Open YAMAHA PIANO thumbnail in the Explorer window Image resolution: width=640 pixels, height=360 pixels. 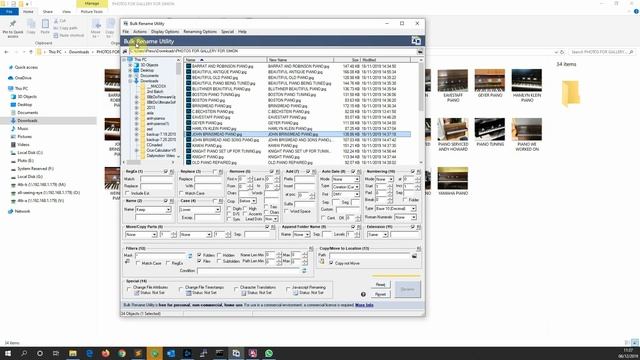point(453,181)
